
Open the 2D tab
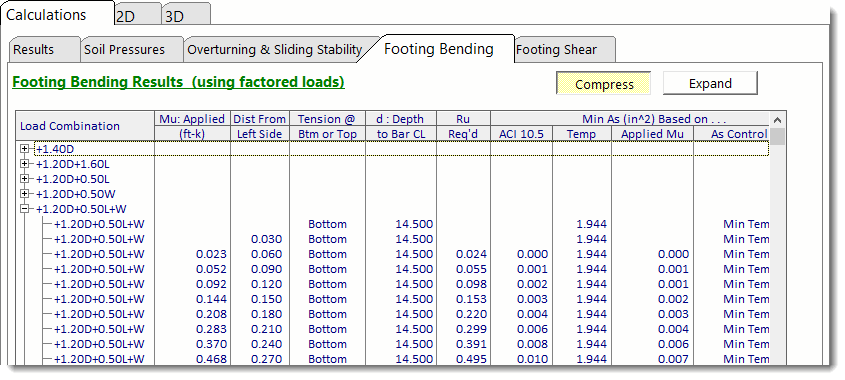point(138,16)
